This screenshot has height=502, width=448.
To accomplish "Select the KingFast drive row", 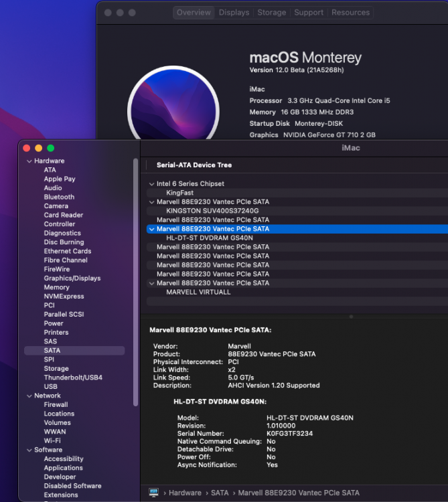I will coord(297,193).
